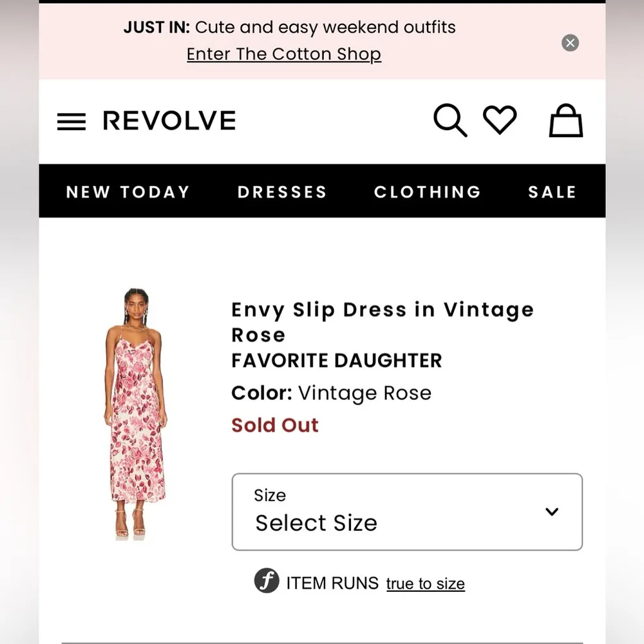Click the REVOLVE logo
Viewport: 644px width, 644px height.
(169, 120)
